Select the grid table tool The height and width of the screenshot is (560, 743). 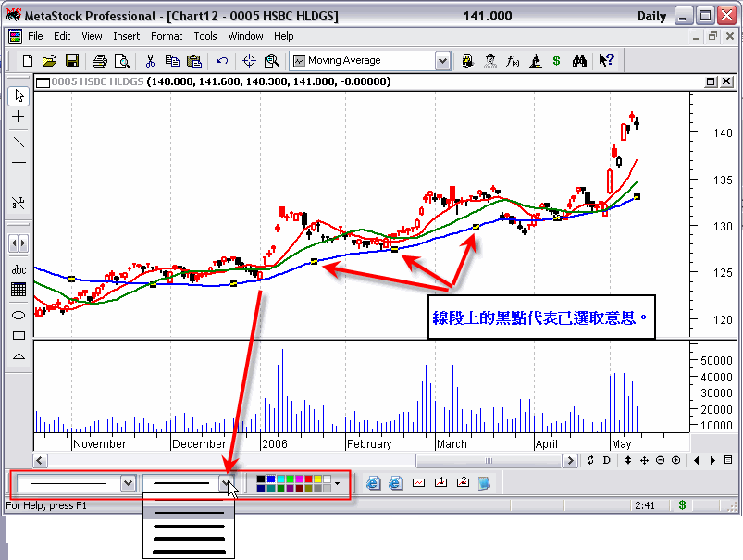pyautogui.click(x=19, y=289)
